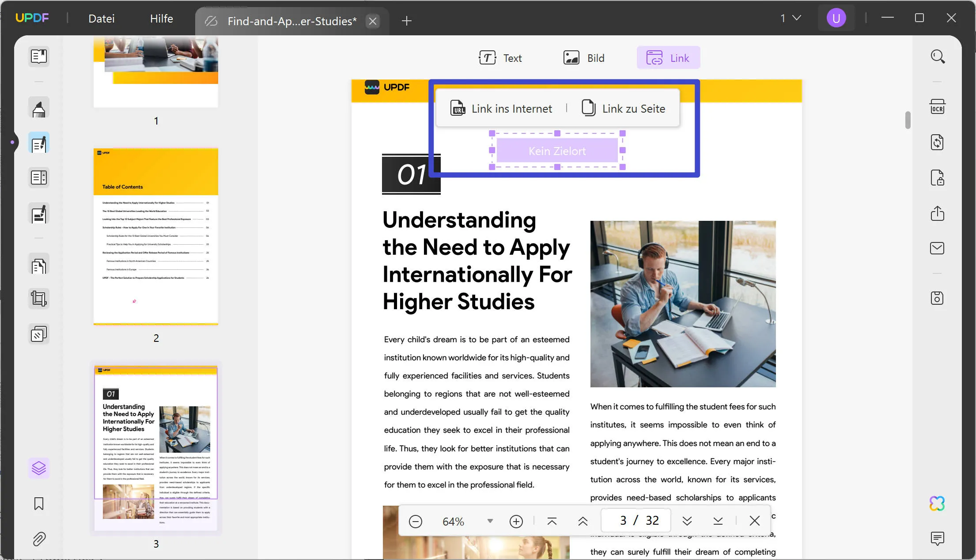Choose Link zu Seite option
Screen dimensions: 976x560
[624, 109]
